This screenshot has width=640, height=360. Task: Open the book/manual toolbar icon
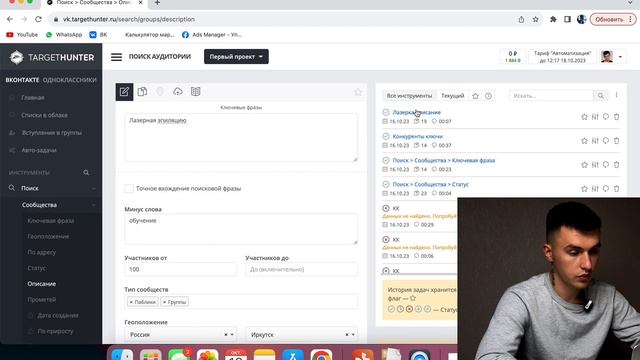(x=196, y=92)
